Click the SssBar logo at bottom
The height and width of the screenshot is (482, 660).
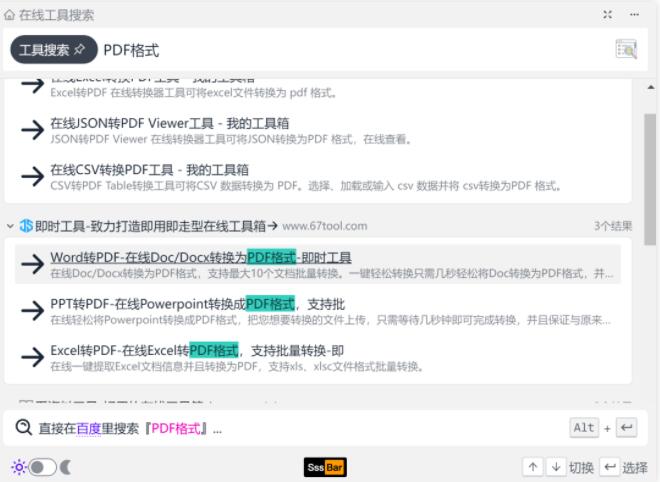tap(324, 467)
